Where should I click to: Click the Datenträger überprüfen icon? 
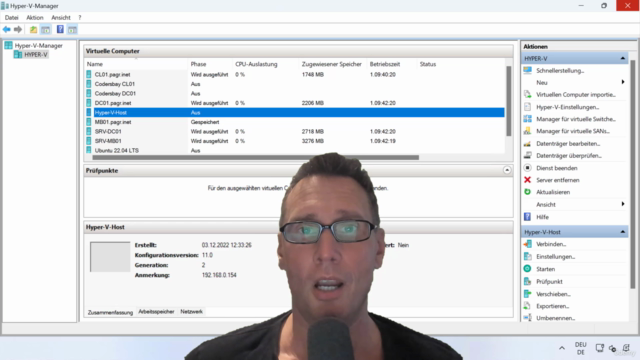click(x=527, y=156)
